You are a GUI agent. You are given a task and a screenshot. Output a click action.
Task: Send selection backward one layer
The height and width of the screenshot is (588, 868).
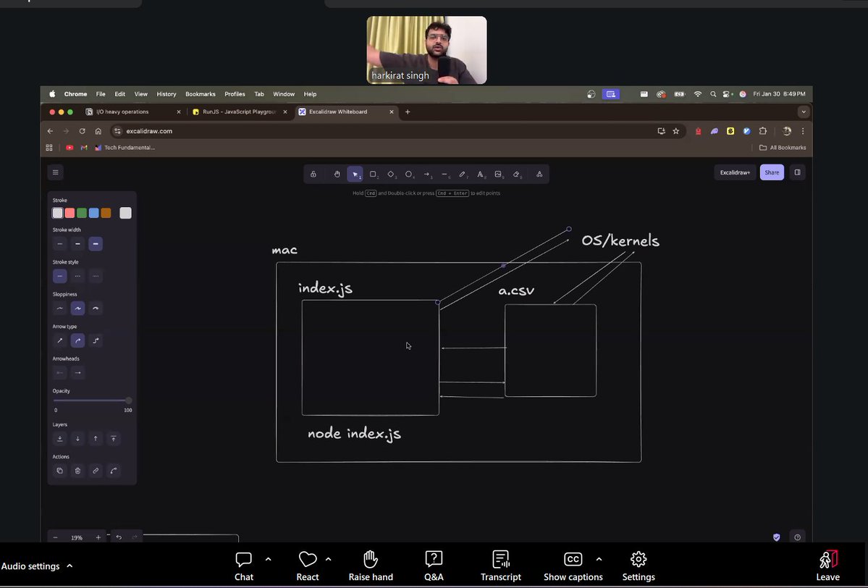click(77, 439)
